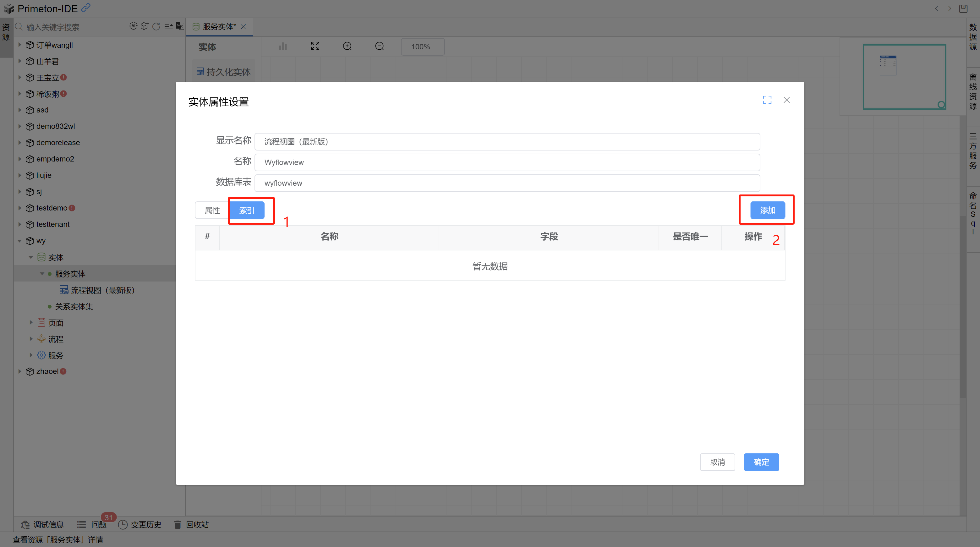Collapse the wy project node
980x547 pixels.
[x=19, y=241]
